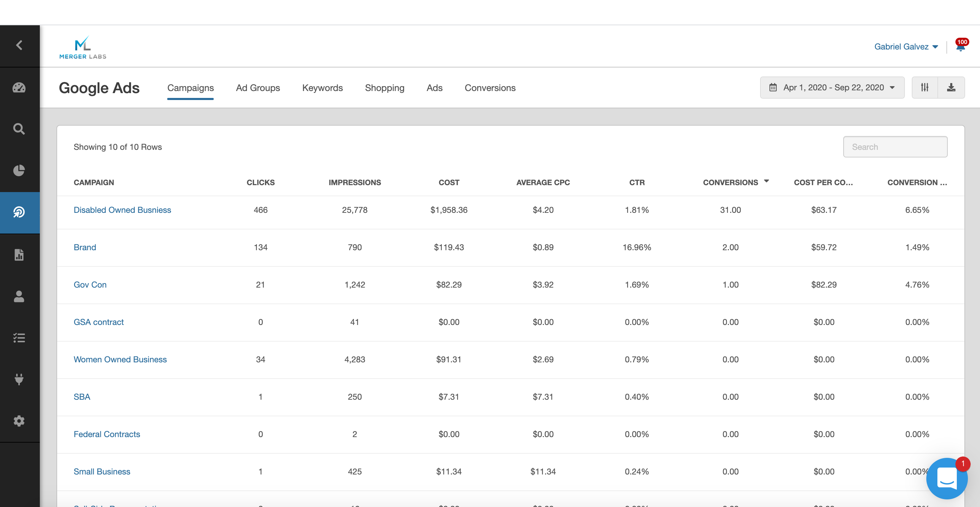Open the column settings sliders button
The width and height of the screenshot is (980, 507).
925,88
